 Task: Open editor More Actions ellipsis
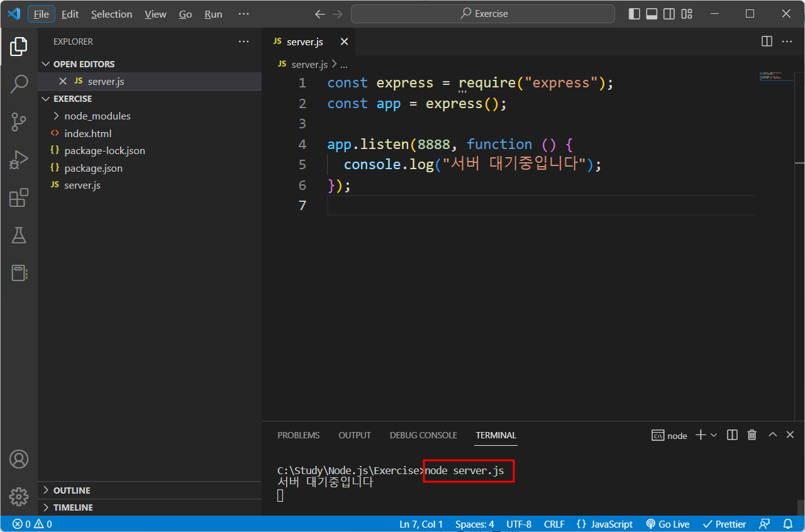click(x=787, y=42)
